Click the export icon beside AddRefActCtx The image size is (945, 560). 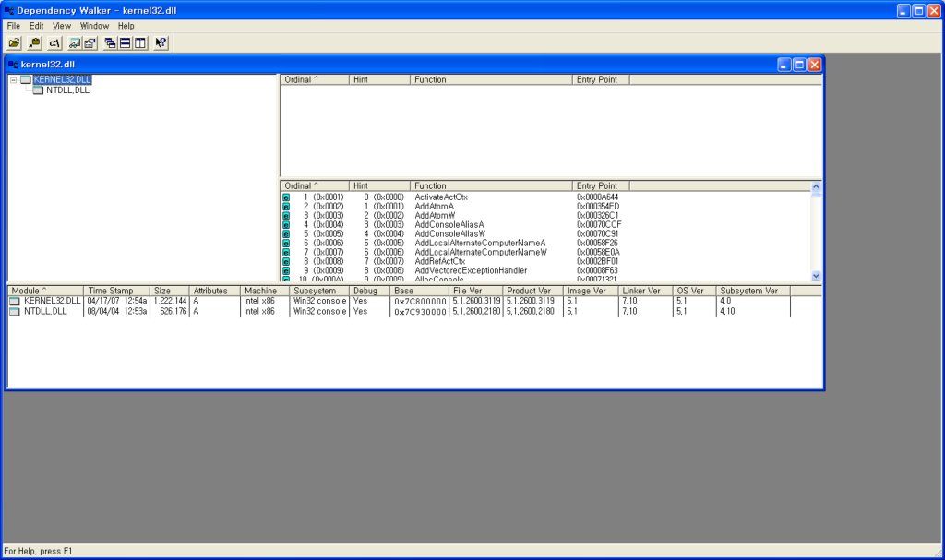click(x=286, y=262)
